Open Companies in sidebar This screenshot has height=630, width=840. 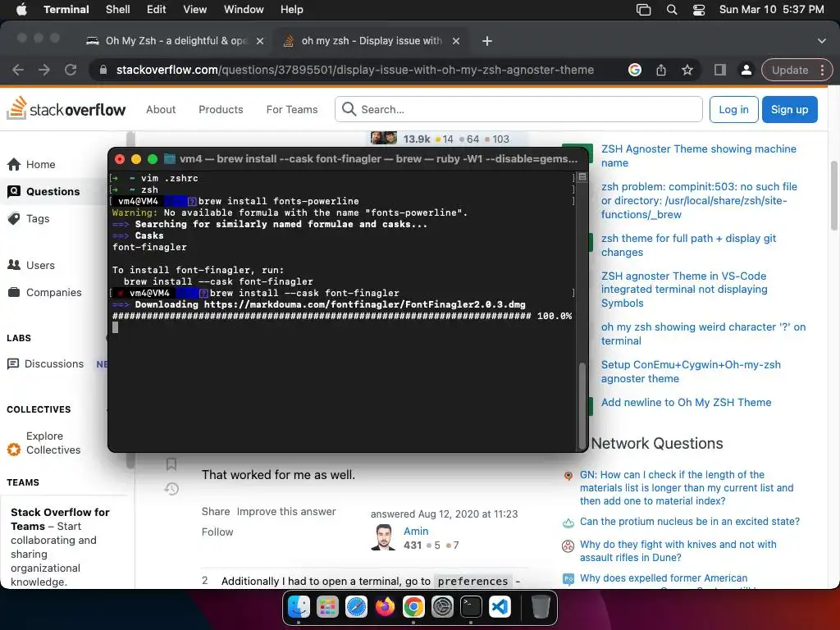(x=44, y=293)
